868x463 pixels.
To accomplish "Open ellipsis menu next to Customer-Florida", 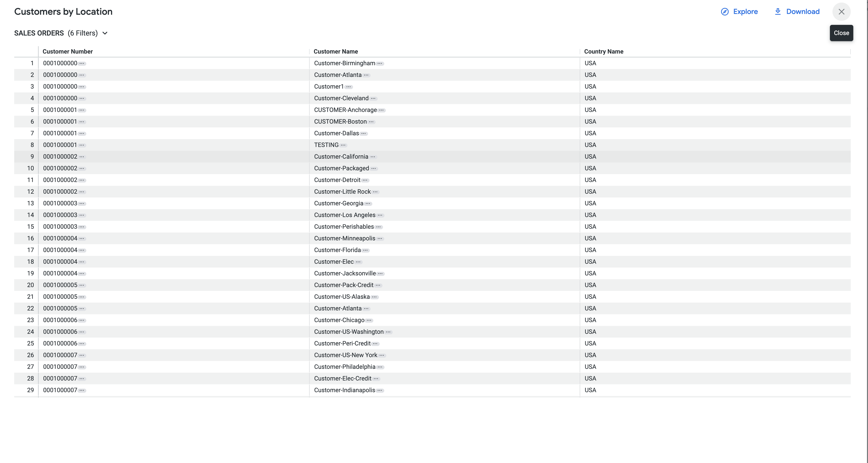I will (365, 250).
